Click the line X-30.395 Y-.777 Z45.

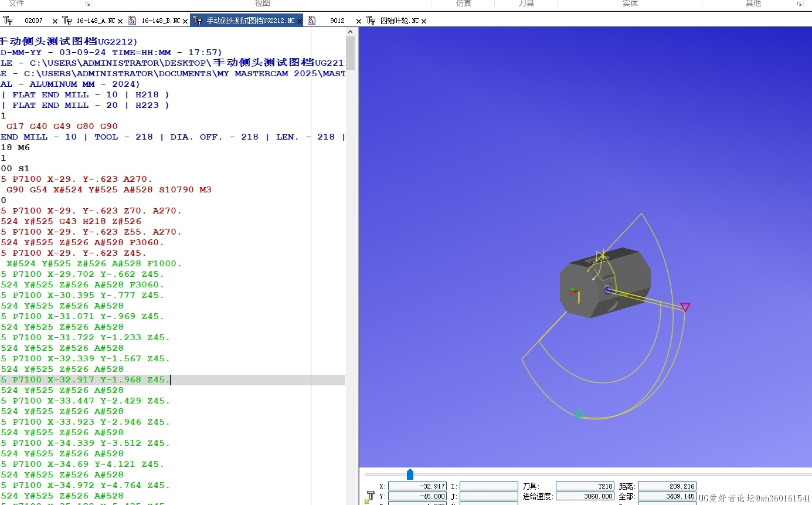coord(82,296)
